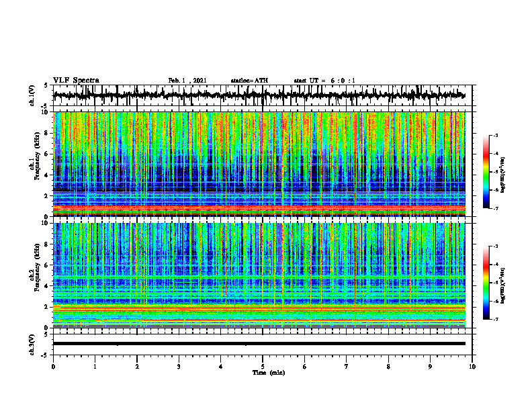532x411 pixels.
Task: Click the time axis tick label 2
Action: (137, 367)
